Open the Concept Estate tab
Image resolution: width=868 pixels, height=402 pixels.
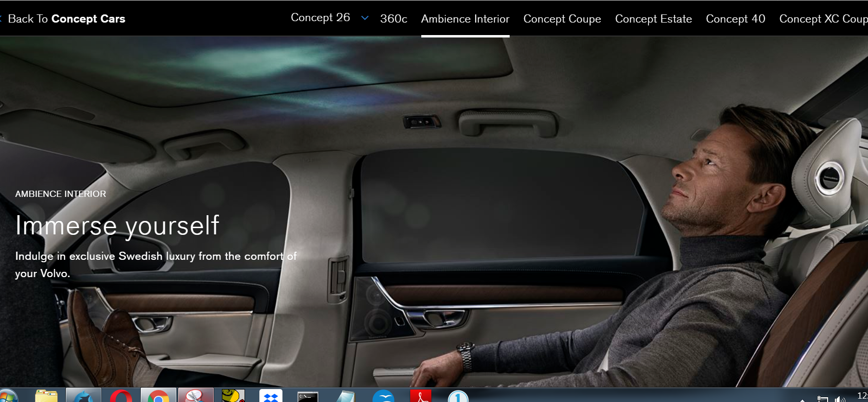pos(653,19)
